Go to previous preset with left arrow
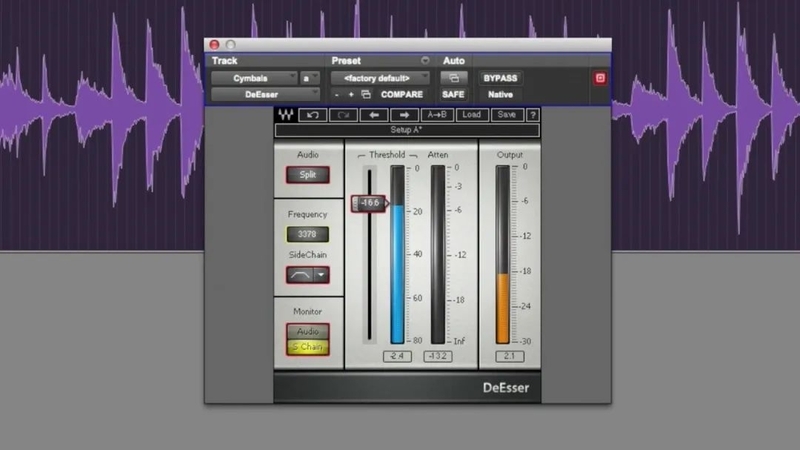800x450 pixels. click(x=373, y=115)
